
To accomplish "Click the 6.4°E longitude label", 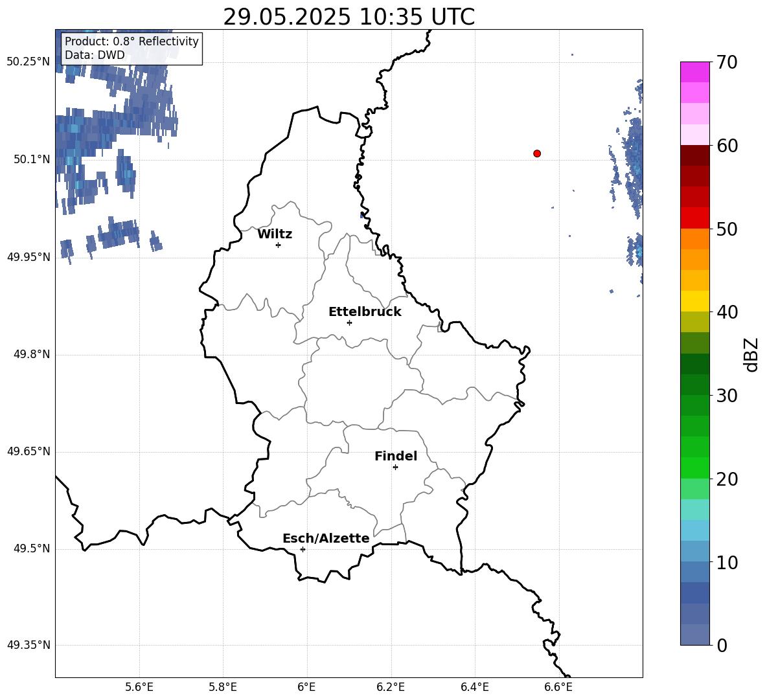I will pyautogui.click(x=474, y=687).
